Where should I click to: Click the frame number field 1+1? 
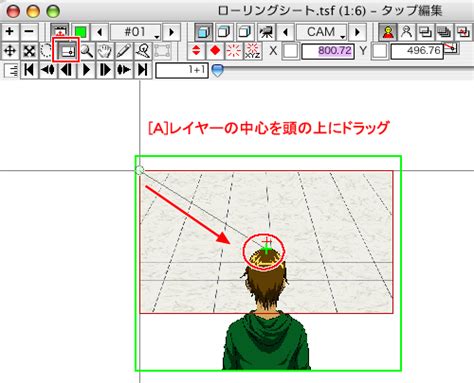[182, 70]
